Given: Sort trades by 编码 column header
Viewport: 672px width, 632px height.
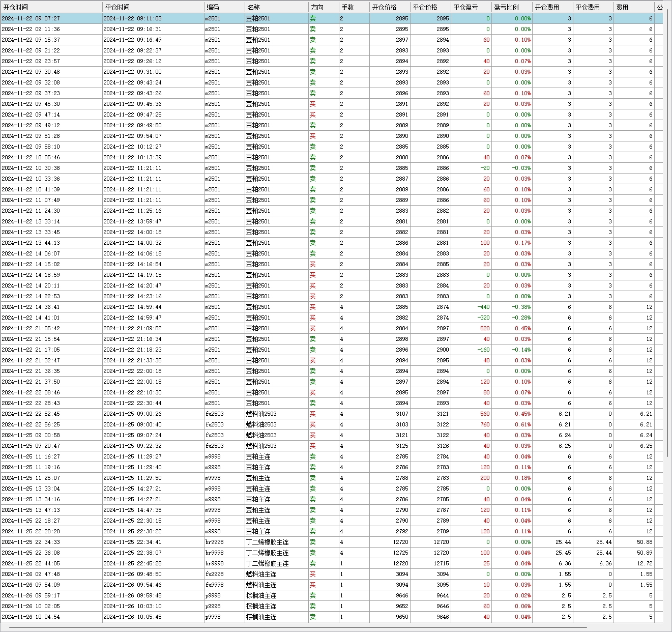Looking at the screenshot, I should pos(224,7).
